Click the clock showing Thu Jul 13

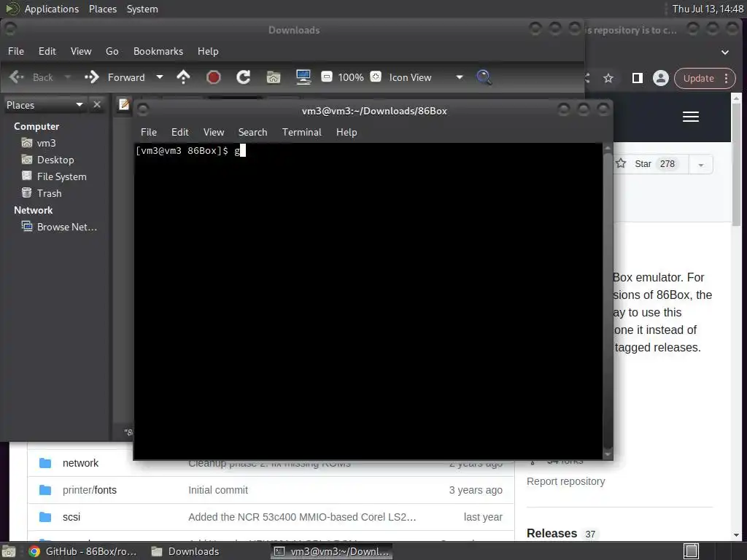click(707, 9)
